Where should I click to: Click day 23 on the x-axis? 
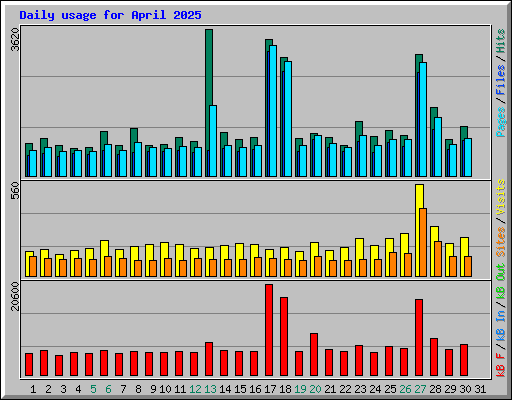pyautogui.click(x=360, y=389)
